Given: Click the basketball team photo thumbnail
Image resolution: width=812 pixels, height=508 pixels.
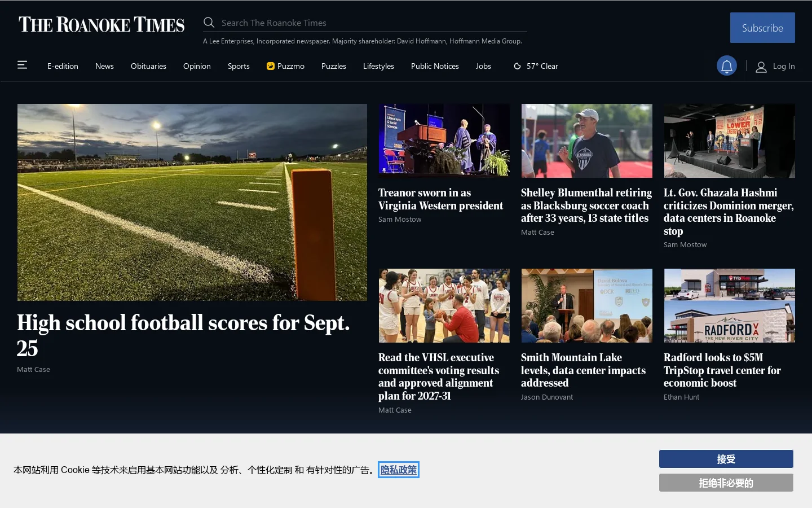Looking at the screenshot, I should (444, 305).
